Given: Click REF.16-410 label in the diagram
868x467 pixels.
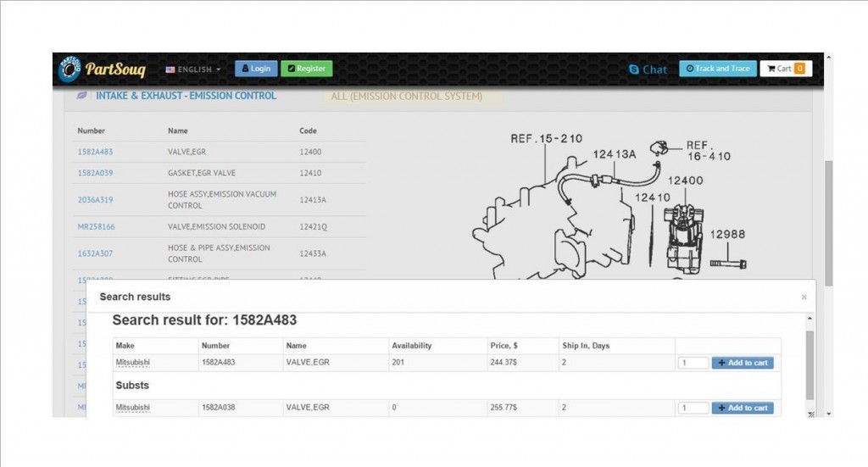Looking at the screenshot, I should tap(709, 151).
